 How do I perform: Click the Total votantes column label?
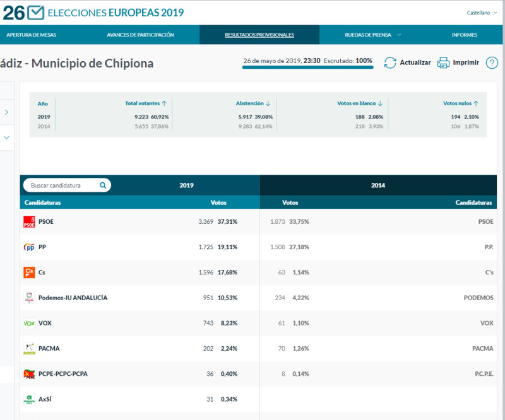click(x=143, y=103)
